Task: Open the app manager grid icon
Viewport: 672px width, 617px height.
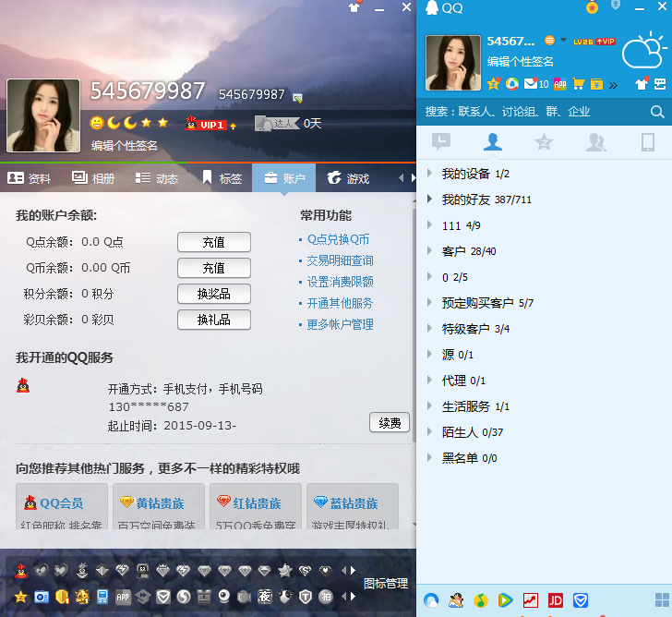Action: [662, 600]
